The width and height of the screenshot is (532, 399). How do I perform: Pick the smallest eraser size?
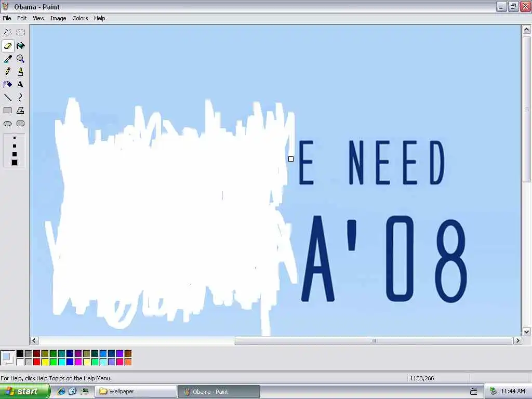point(14,138)
